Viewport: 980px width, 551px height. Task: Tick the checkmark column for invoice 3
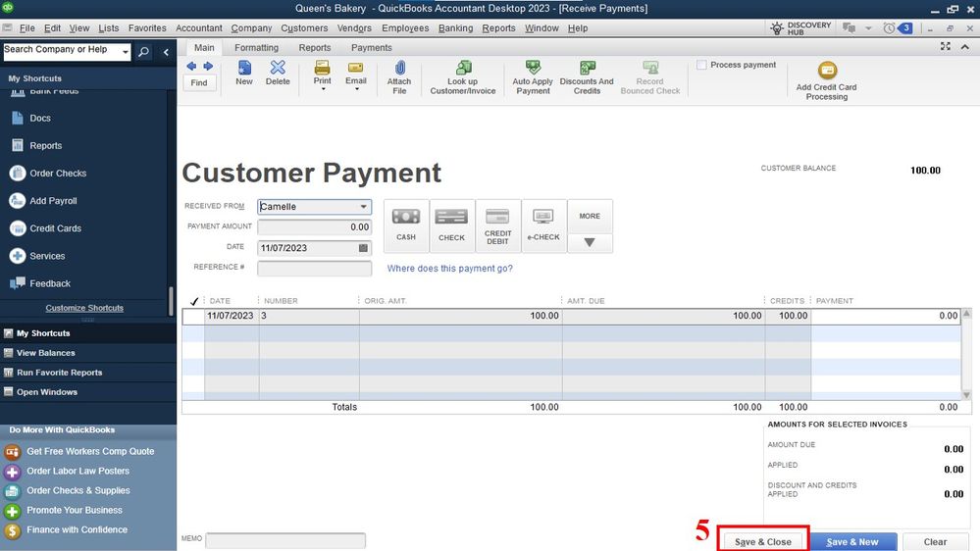coord(193,317)
